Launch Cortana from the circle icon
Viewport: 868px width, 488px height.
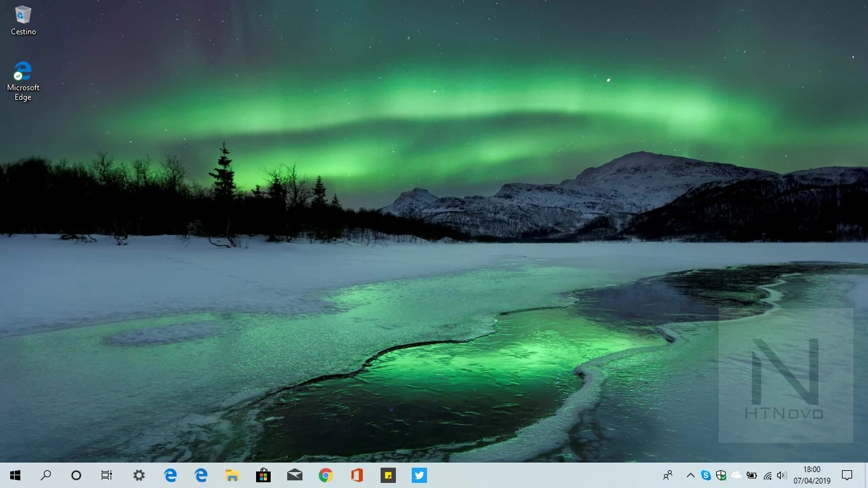76,475
